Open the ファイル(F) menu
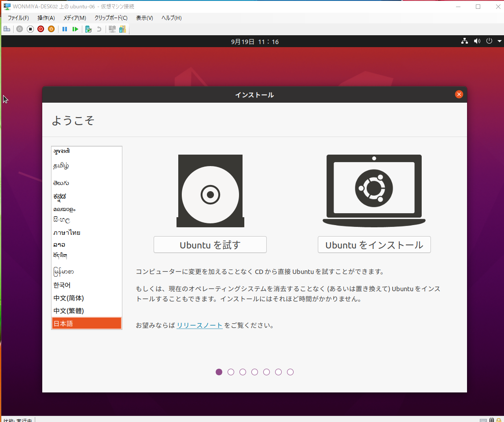This screenshot has height=422, width=504. (18, 18)
